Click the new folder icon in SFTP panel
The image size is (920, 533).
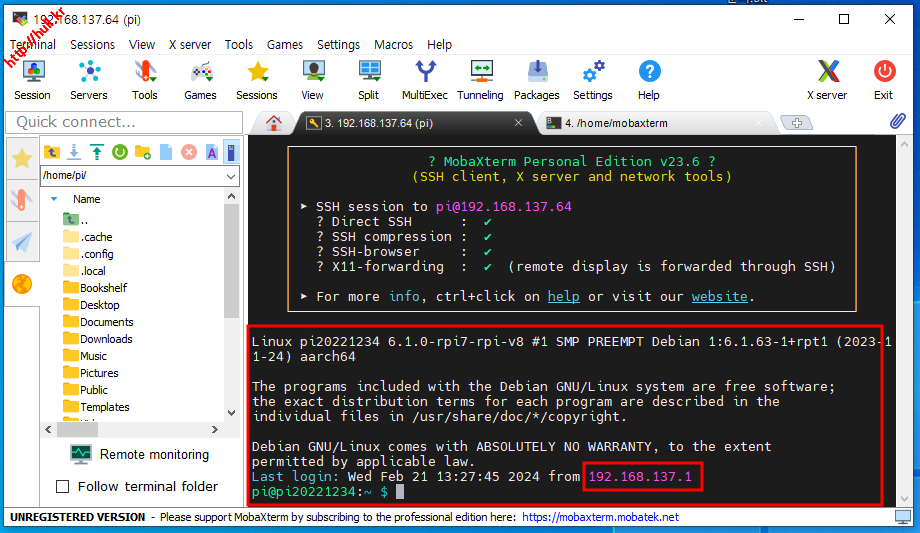pos(142,152)
